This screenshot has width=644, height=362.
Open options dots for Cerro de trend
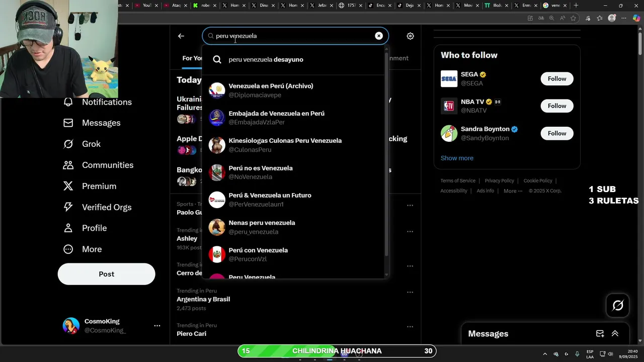coord(410,266)
